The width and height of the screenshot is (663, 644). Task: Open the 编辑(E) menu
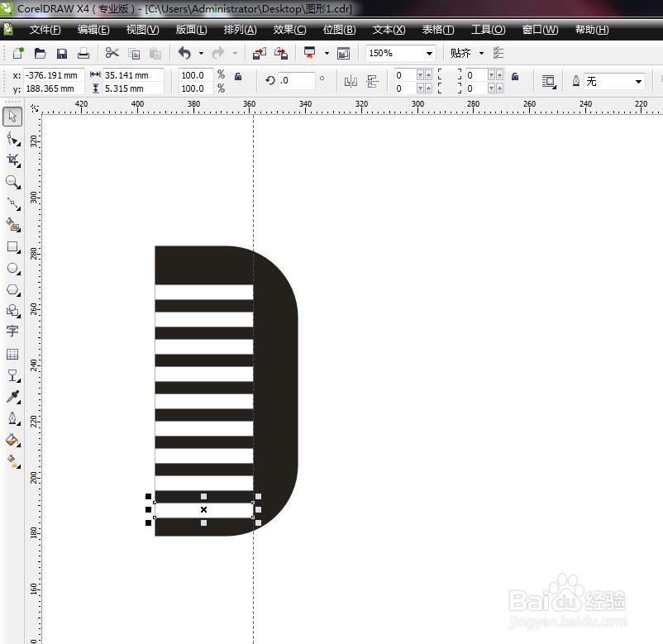point(93,30)
